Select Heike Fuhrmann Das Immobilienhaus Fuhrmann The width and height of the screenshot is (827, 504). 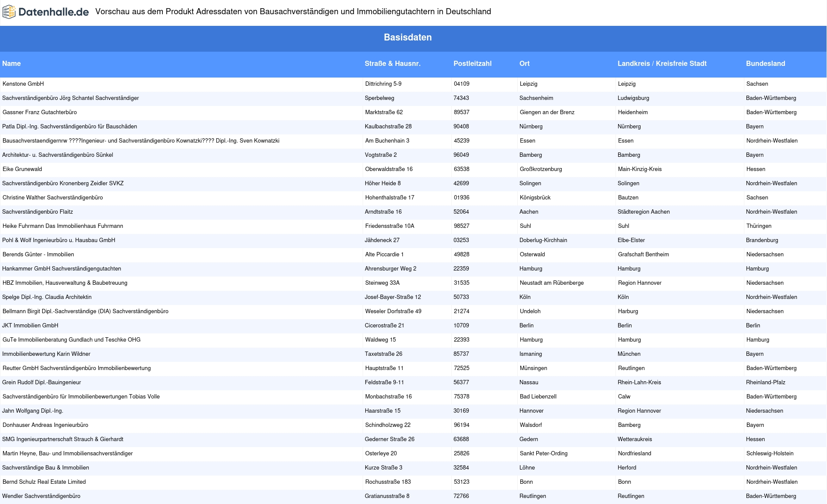(x=63, y=226)
